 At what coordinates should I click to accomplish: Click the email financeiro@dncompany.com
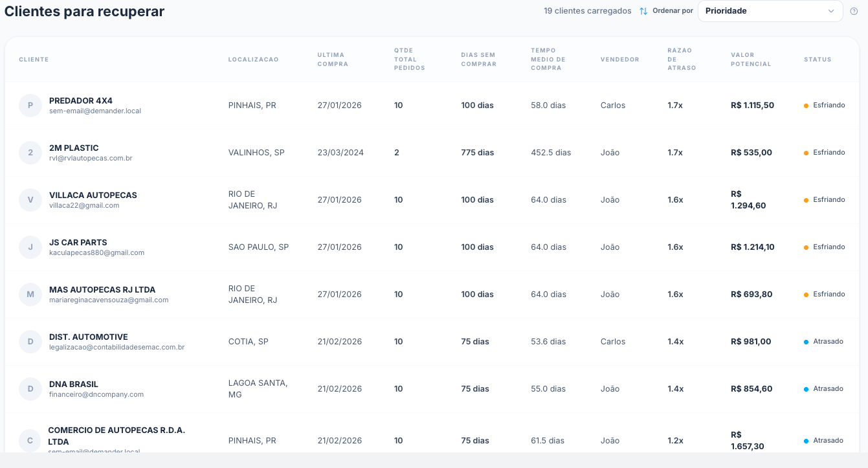[96, 394]
